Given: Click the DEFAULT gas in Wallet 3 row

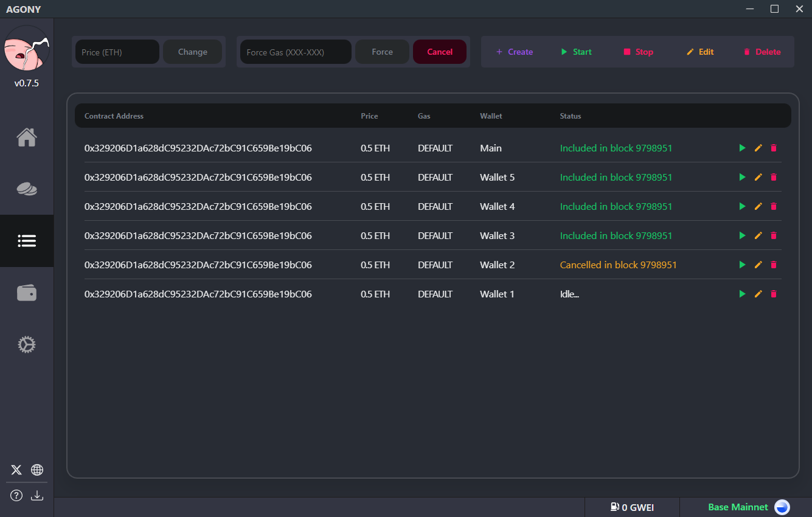Looking at the screenshot, I should pos(435,235).
